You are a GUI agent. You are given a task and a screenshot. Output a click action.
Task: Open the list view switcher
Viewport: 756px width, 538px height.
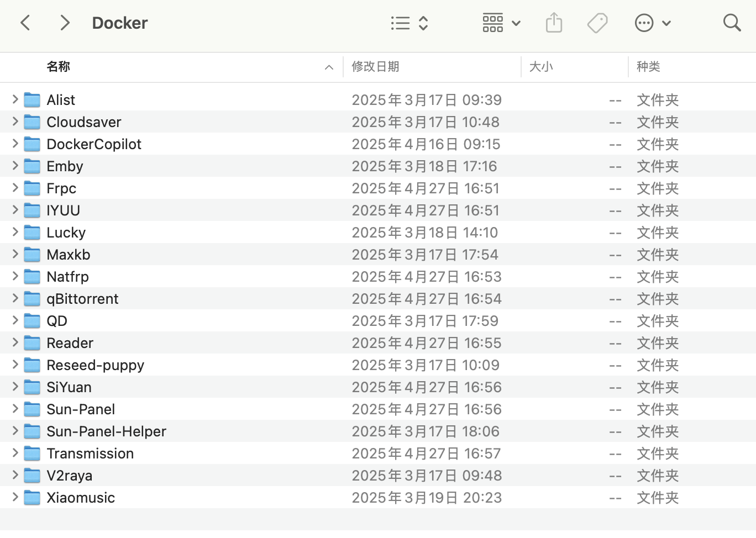pos(410,23)
